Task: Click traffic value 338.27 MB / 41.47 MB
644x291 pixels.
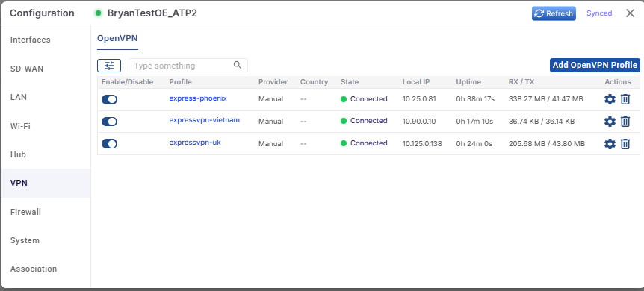Action: click(x=545, y=99)
